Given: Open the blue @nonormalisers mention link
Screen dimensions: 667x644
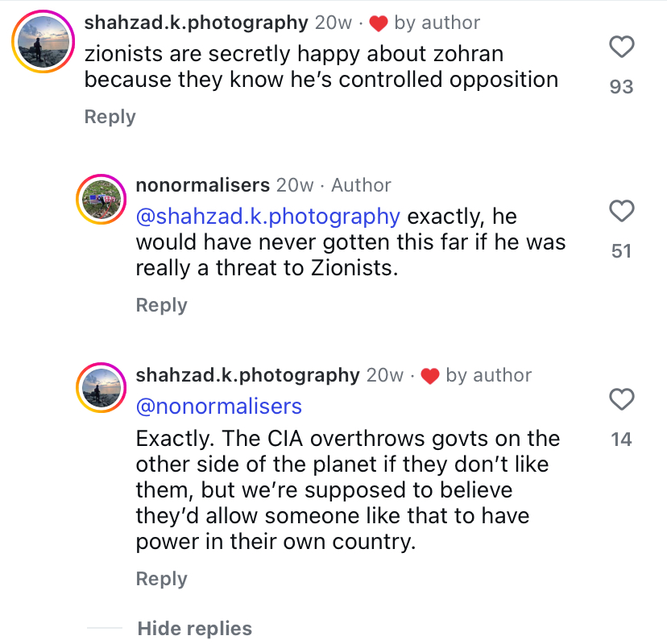Looking at the screenshot, I should click(x=218, y=406).
